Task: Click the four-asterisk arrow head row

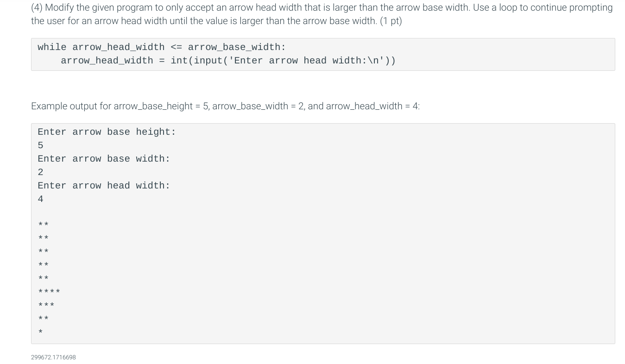Action: pyautogui.click(x=49, y=292)
